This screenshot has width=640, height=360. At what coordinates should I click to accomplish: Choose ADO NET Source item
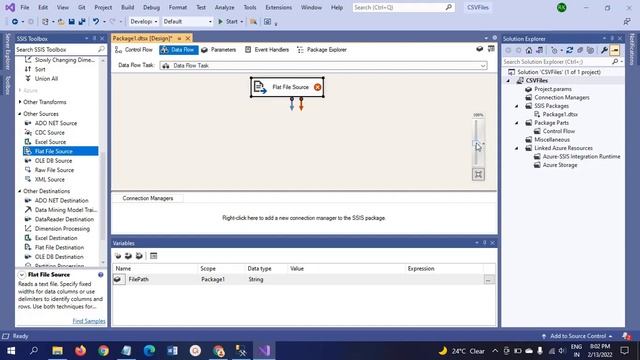pos(56,123)
